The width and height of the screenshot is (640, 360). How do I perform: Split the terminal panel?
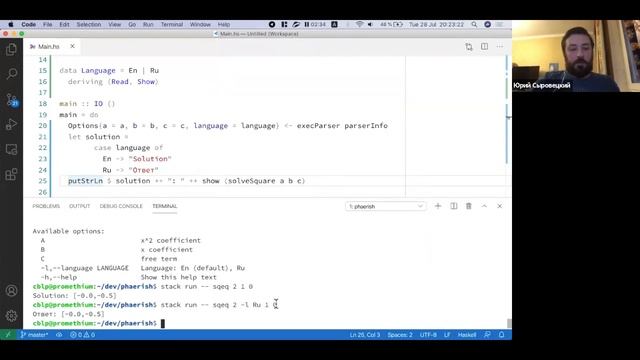tap(453, 206)
